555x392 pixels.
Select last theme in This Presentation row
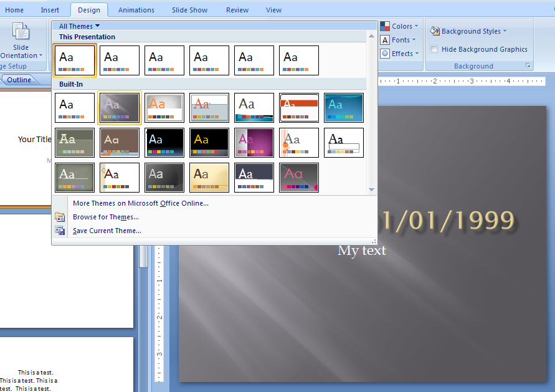[x=299, y=60]
